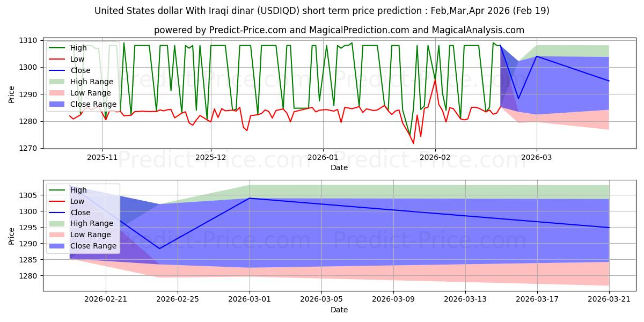Click the blue Close line marker in top legend
The width and height of the screenshot is (644, 322).
[x=58, y=70]
